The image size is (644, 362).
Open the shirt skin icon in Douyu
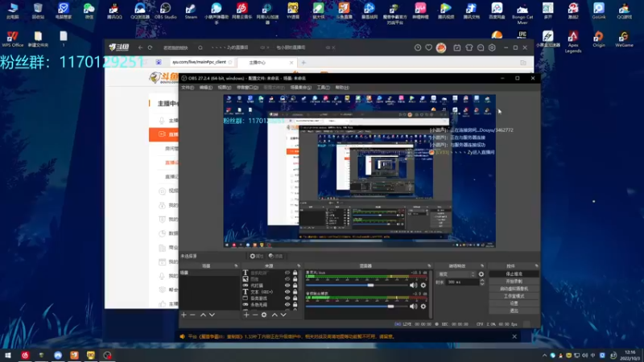tap(469, 47)
